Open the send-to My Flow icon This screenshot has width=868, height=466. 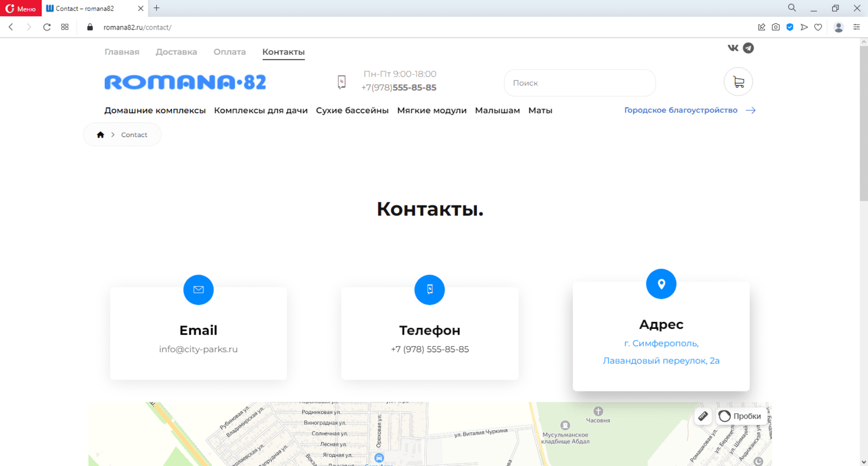(804, 27)
